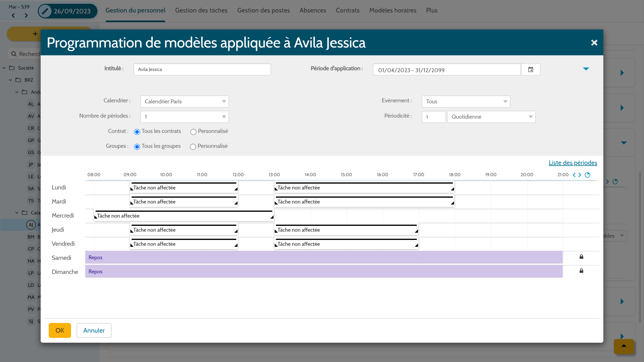The image size is (644, 362).
Task: Select Personnalisé for Contrat
Action: (x=193, y=132)
